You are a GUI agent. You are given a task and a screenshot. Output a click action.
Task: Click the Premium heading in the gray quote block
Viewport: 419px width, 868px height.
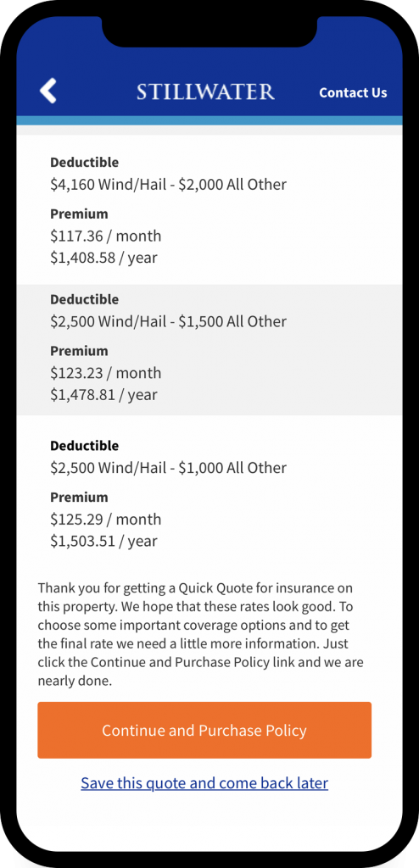pyautogui.click(x=79, y=351)
